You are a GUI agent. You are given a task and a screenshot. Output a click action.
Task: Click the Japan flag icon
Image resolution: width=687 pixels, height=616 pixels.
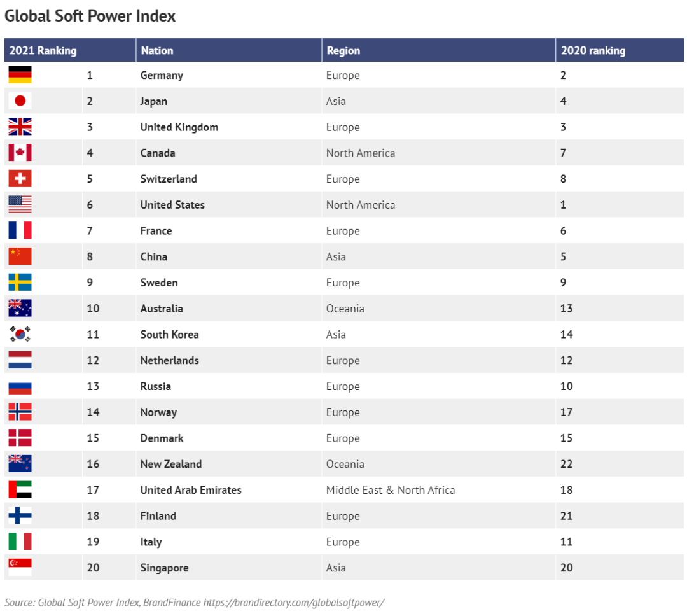coord(20,101)
